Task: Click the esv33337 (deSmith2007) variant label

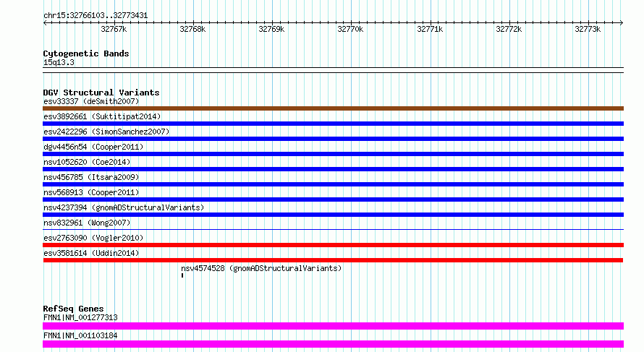Action: click(x=91, y=101)
